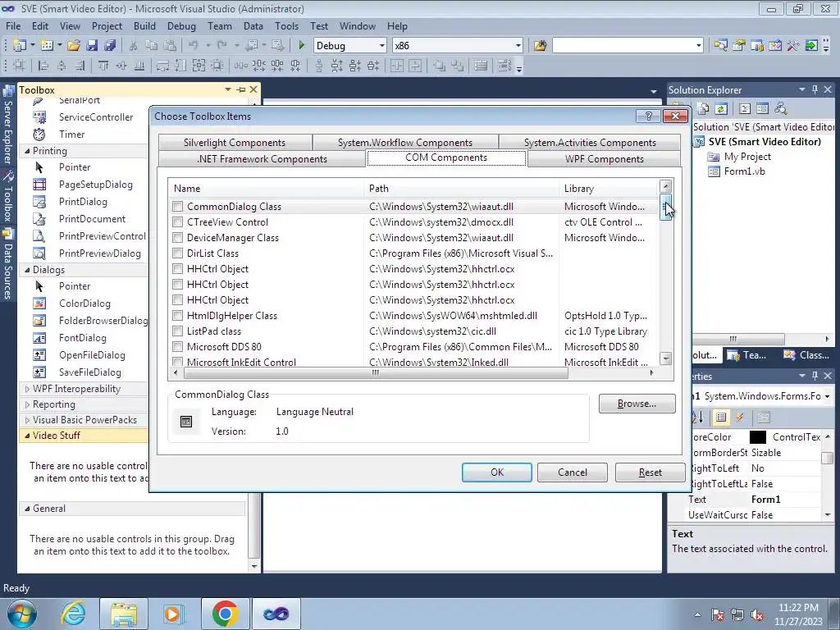Click the Refresh icon in Solution Explorer
The width and height of the screenshot is (840, 630).
[721, 109]
